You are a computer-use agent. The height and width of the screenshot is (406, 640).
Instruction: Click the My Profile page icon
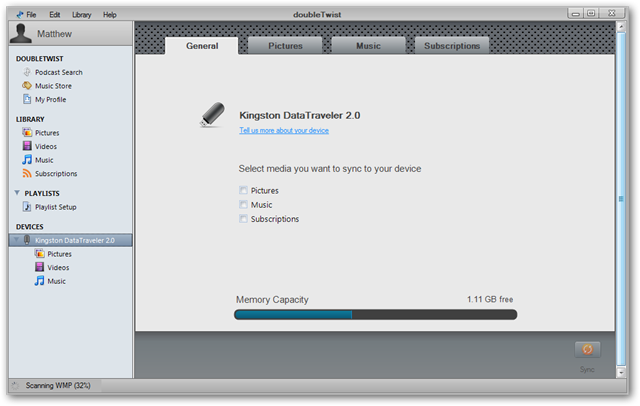tap(27, 99)
